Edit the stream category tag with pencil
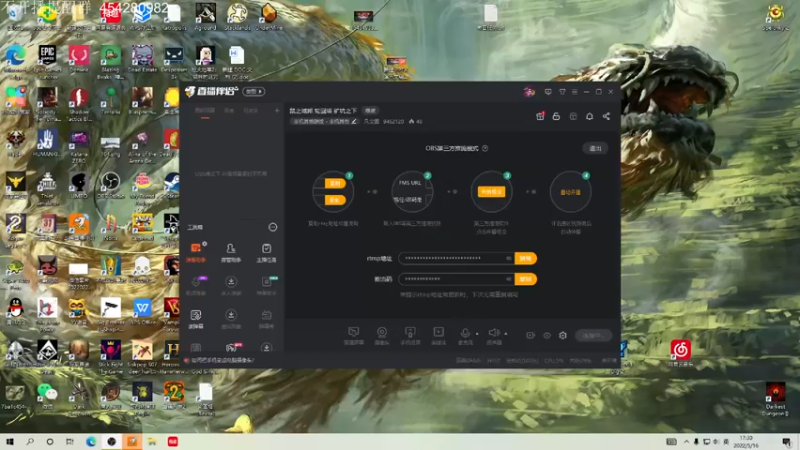This screenshot has width=800, height=450. (x=354, y=121)
